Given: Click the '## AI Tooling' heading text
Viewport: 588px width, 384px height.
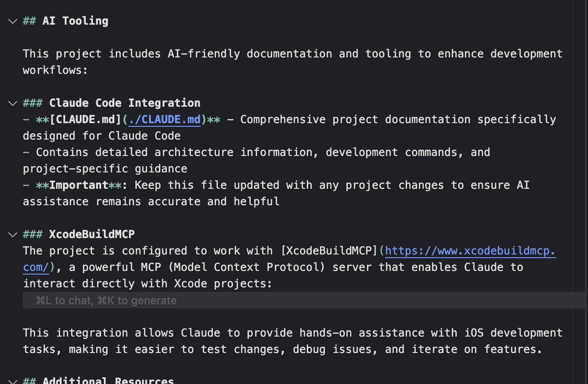Looking at the screenshot, I should point(66,21).
